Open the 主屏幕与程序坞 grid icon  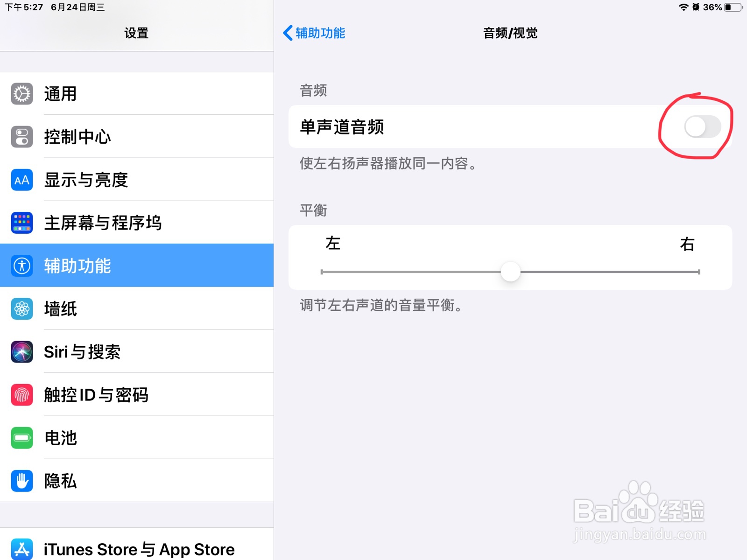point(22,223)
